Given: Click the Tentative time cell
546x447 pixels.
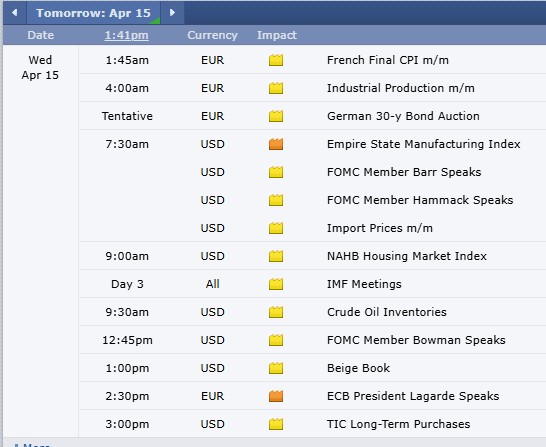Looking at the screenshot, I should pos(127,116).
